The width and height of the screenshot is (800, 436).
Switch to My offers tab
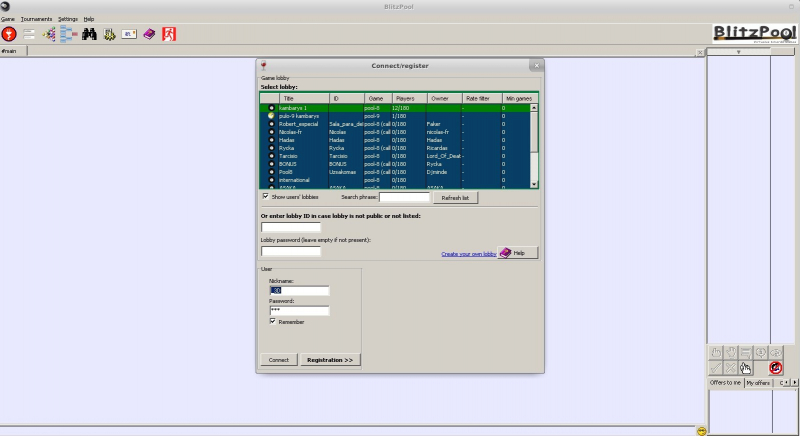tap(758, 382)
